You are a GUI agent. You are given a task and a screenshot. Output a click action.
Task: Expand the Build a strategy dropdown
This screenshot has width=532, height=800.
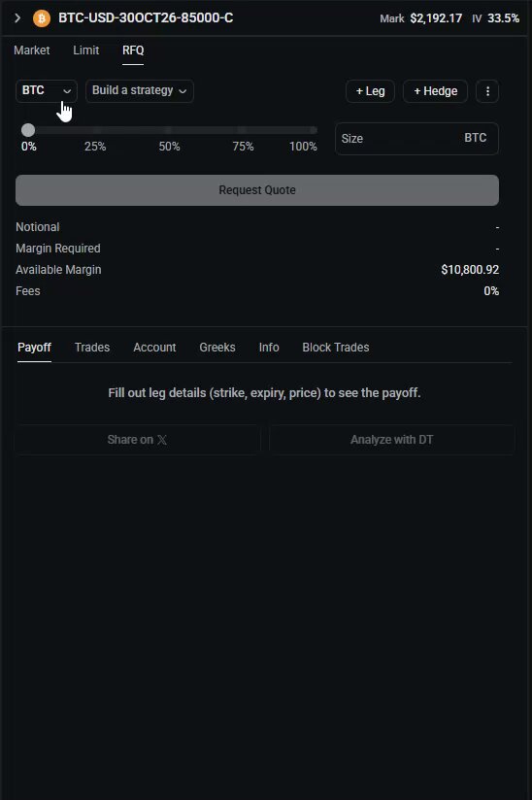[x=139, y=91]
